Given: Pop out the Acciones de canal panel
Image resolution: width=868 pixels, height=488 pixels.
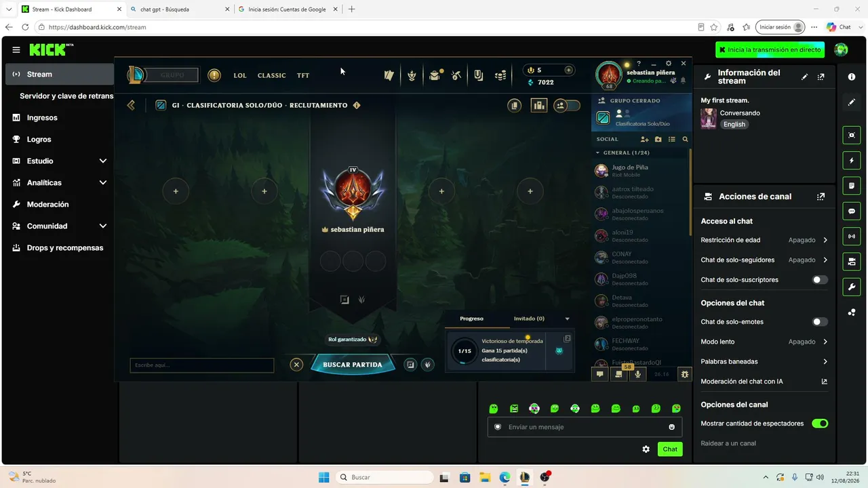Looking at the screenshot, I should point(821,197).
